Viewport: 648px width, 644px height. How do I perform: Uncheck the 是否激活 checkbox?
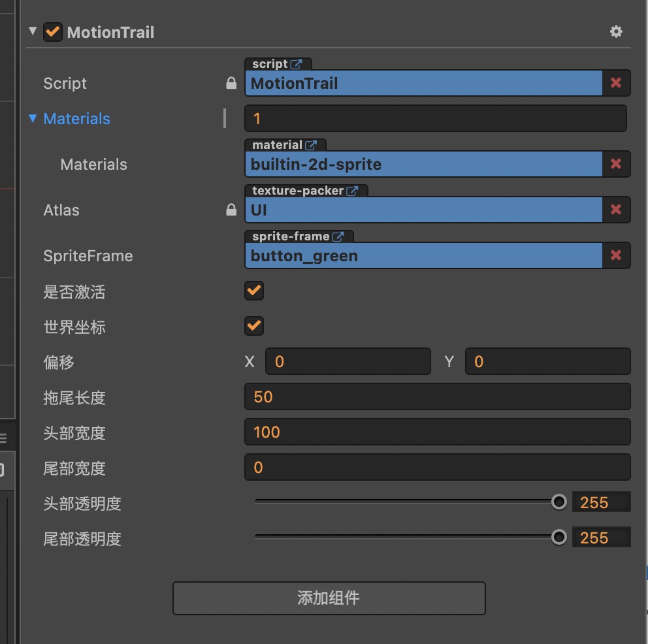click(254, 291)
